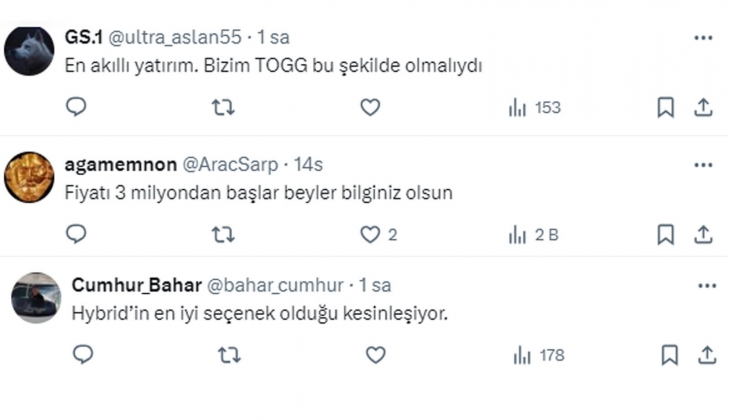Viewport: 730px width, 420px height.
Task: Open more options for GS.1 tweet
Action: [x=703, y=37]
